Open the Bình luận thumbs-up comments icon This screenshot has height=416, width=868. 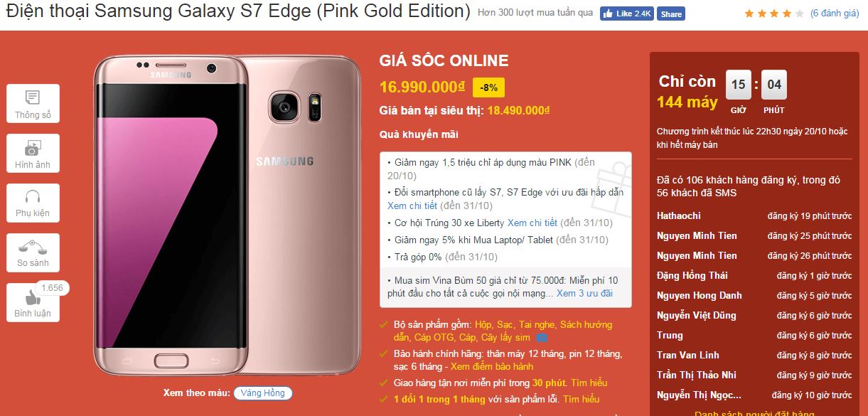(x=33, y=302)
